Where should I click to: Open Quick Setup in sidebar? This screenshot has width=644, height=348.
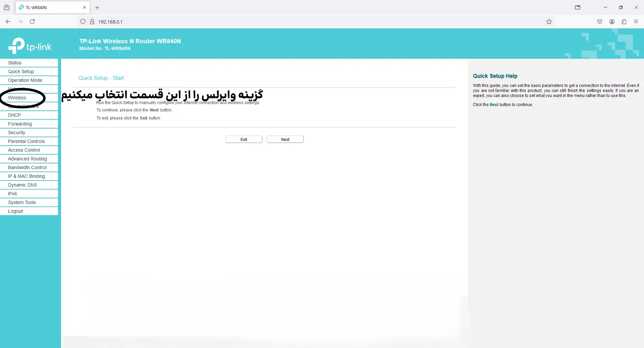click(x=29, y=71)
